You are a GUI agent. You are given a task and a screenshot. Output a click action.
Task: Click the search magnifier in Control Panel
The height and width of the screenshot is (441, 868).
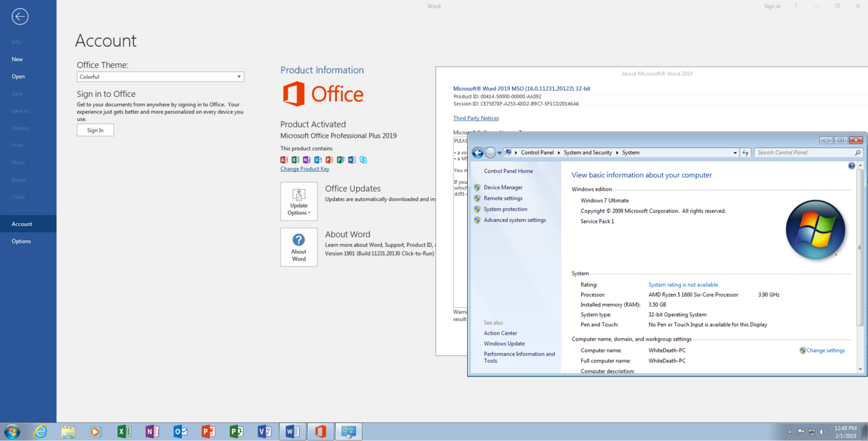(x=858, y=153)
